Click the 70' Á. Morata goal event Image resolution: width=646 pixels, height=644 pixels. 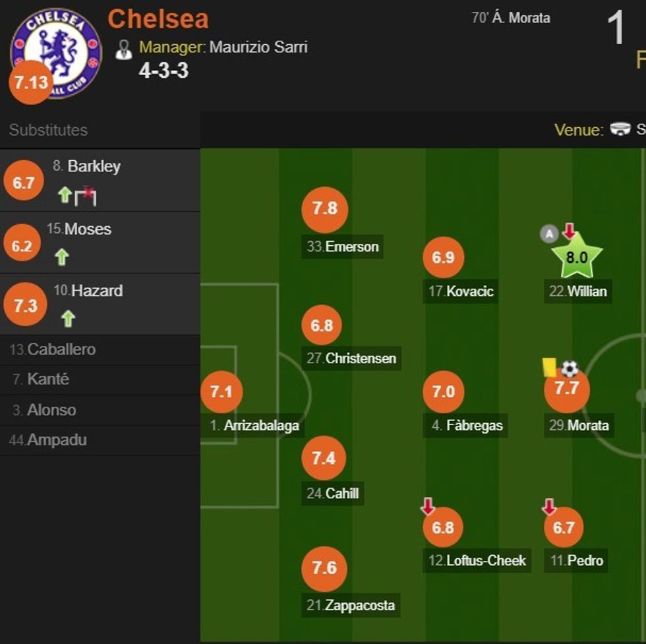tap(511, 18)
